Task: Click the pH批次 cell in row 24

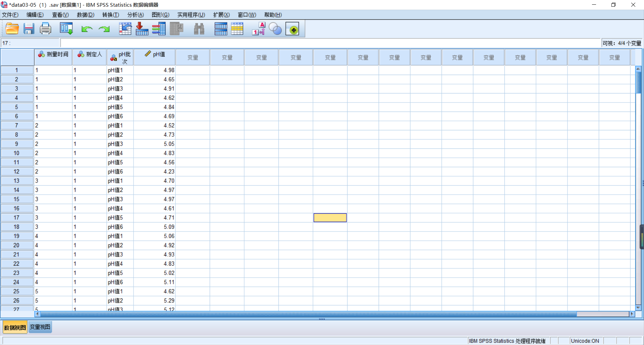Action: click(x=120, y=282)
